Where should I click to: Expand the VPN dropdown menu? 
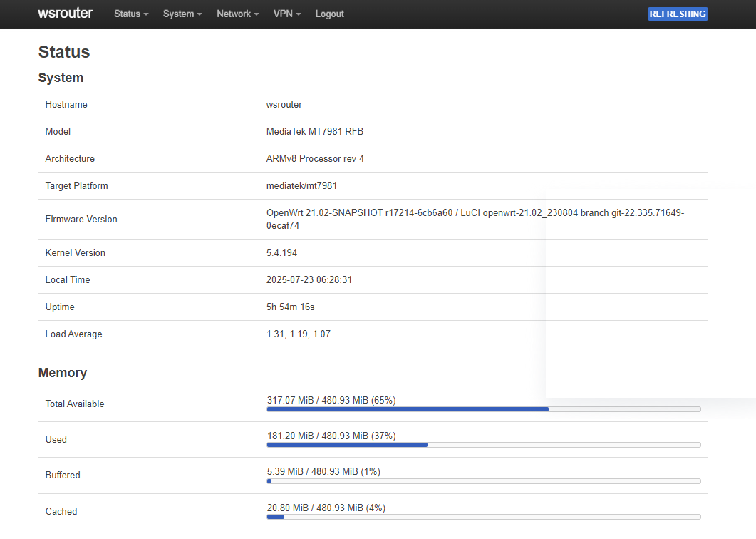pos(287,14)
